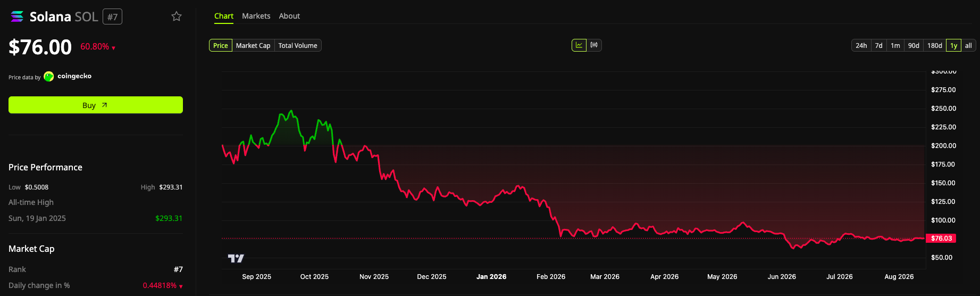Click the Market Cap heading
This screenshot has height=296, width=980.
click(x=31, y=249)
